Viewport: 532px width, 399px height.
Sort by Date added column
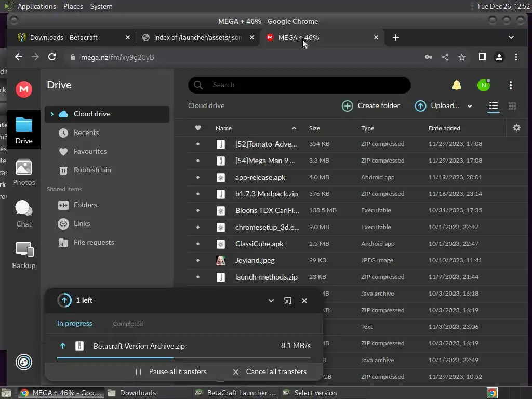click(444, 128)
